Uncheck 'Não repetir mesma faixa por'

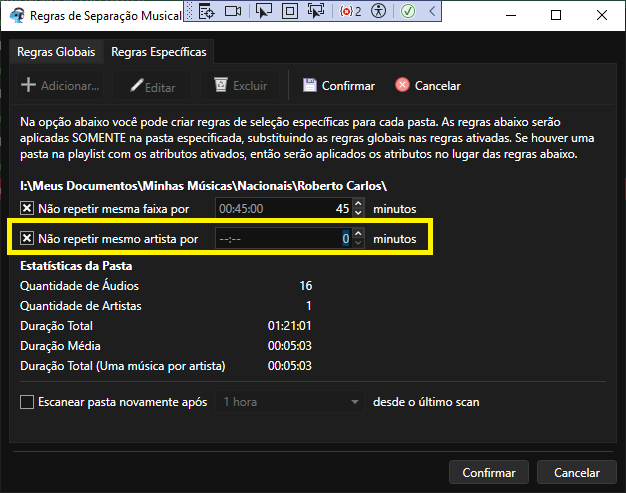tap(27, 210)
